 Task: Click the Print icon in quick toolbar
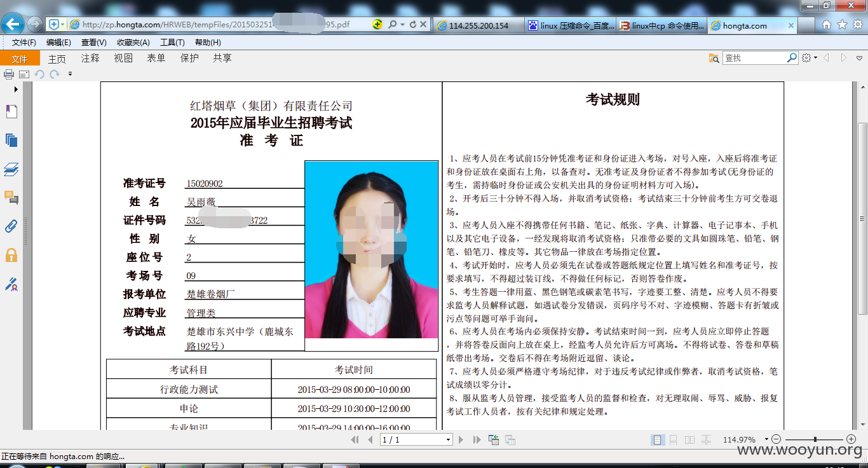[x=9, y=74]
